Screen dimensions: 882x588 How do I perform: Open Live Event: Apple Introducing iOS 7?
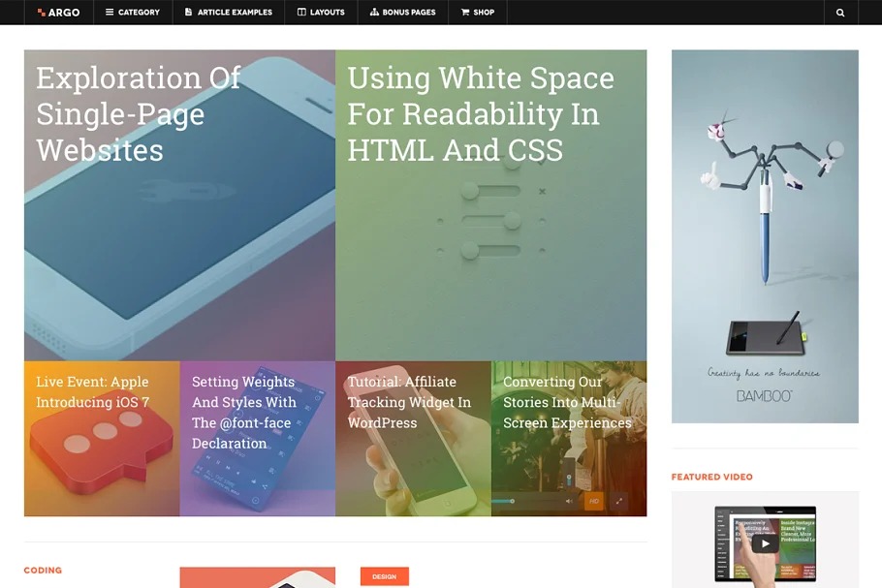coord(93,391)
